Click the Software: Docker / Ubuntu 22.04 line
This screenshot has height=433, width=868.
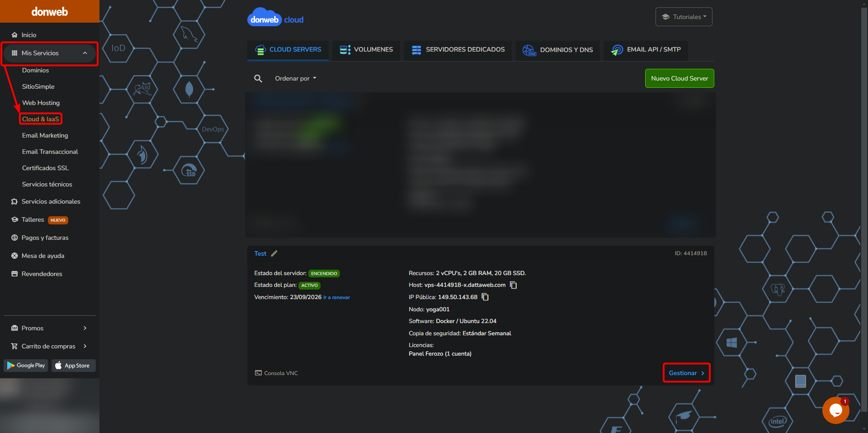coord(453,321)
